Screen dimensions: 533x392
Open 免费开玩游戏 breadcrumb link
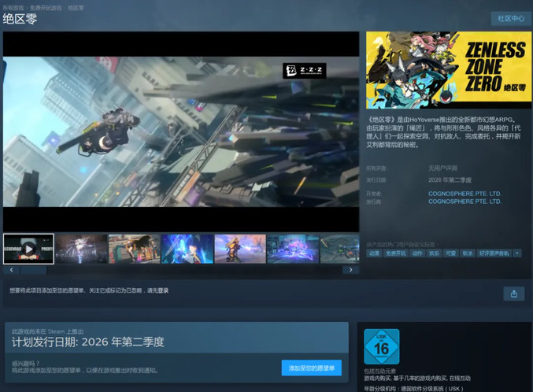[x=46, y=6]
